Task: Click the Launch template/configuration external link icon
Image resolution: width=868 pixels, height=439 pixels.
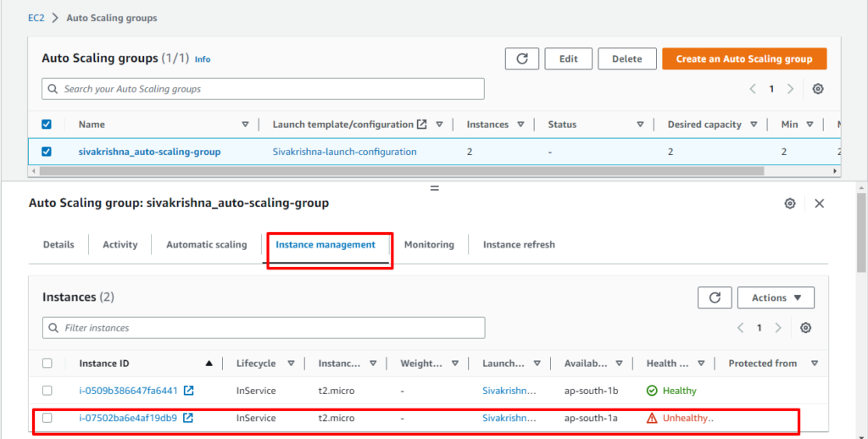Action: click(422, 124)
